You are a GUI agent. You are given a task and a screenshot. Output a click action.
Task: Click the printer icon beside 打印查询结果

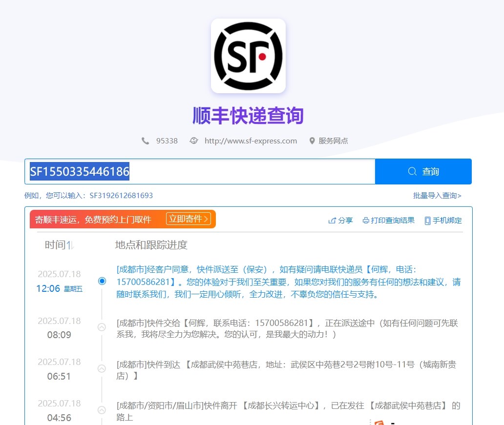click(x=366, y=221)
